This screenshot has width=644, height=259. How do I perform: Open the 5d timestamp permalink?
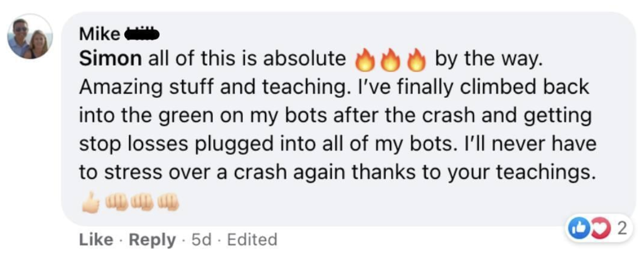pos(200,240)
